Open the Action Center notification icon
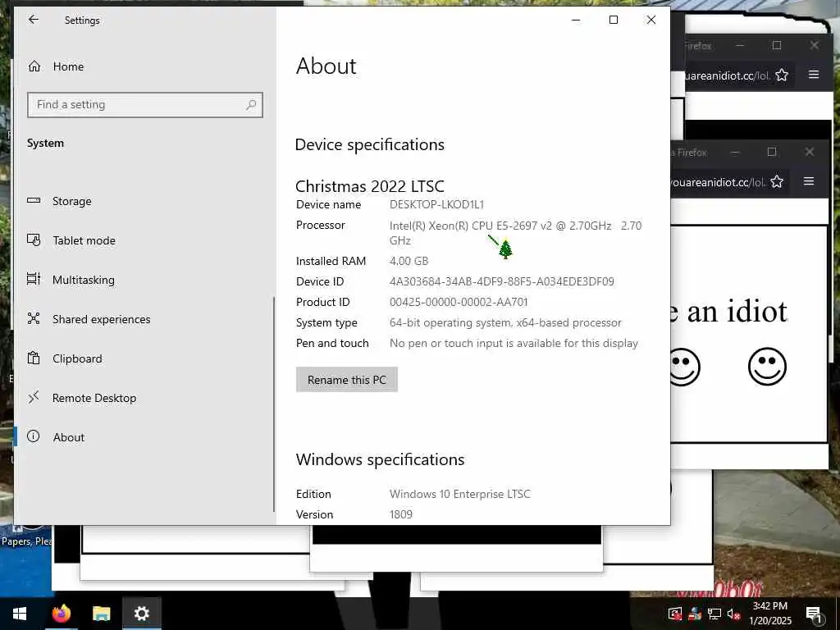 [814, 614]
